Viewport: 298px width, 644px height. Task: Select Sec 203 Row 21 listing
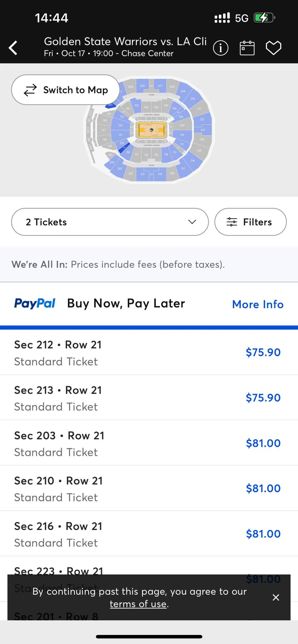click(x=149, y=443)
